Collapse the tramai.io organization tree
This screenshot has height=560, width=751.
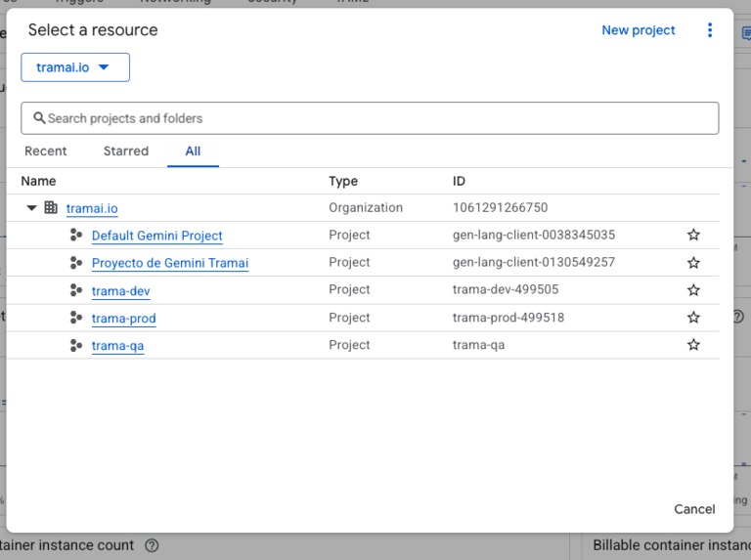click(x=31, y=208)
